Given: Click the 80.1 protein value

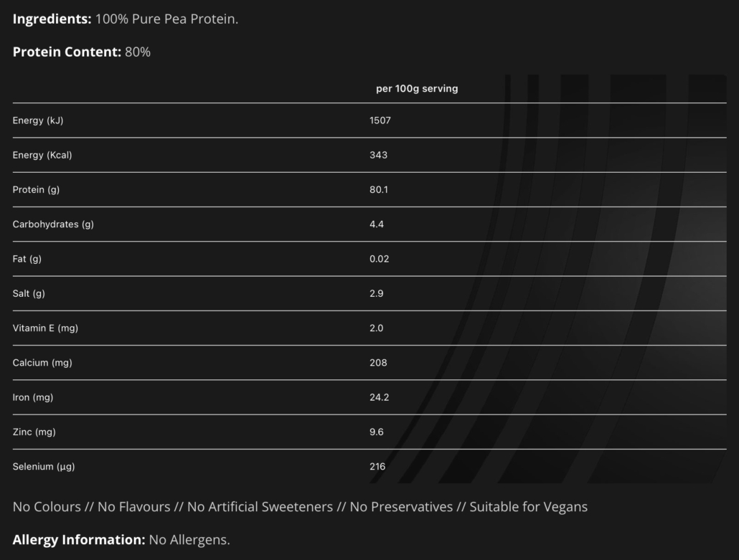Looking at the screenshot, I should pyautogui.click(x=379, y=190).
